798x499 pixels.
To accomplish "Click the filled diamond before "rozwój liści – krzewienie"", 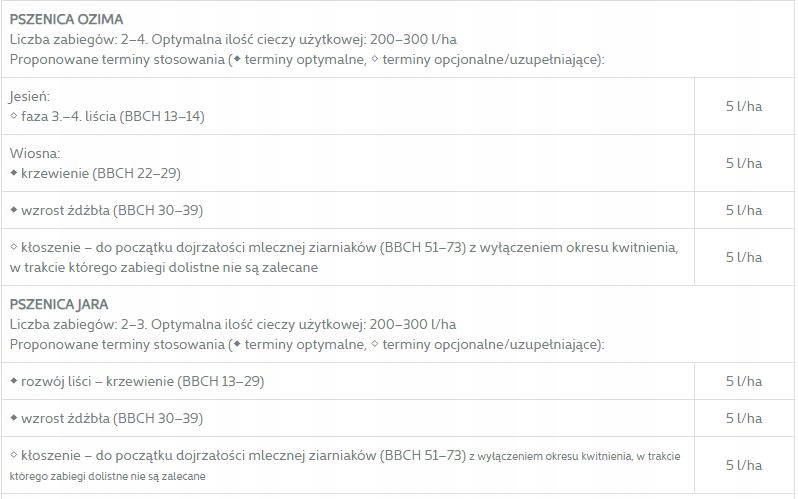I will pos(14,381).
